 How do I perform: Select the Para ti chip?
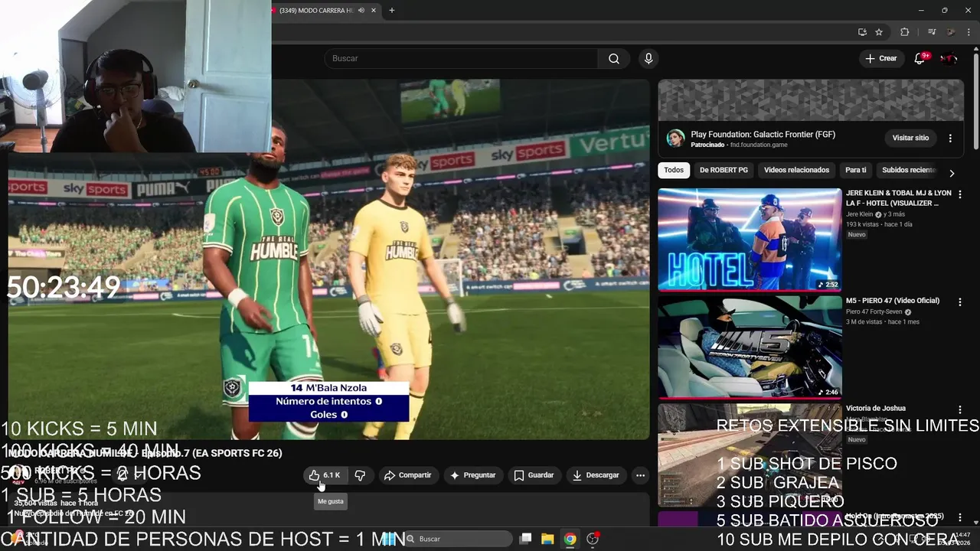(856, 170)
